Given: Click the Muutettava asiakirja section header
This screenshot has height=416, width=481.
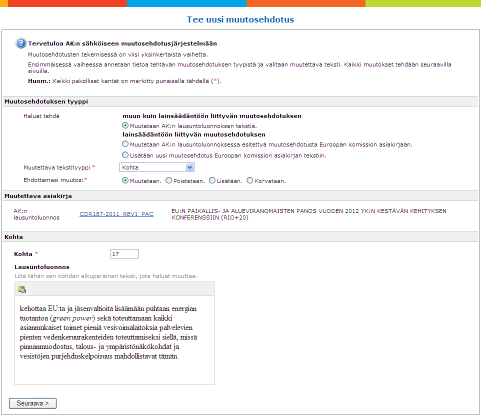Looking at the screenshot, I should [240, 196].
